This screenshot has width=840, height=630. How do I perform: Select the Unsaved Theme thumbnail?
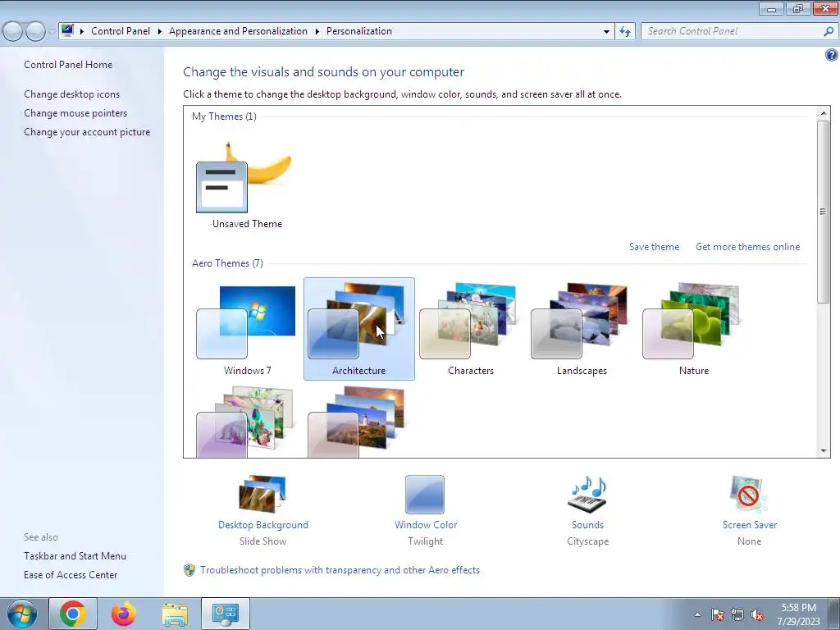247,185
